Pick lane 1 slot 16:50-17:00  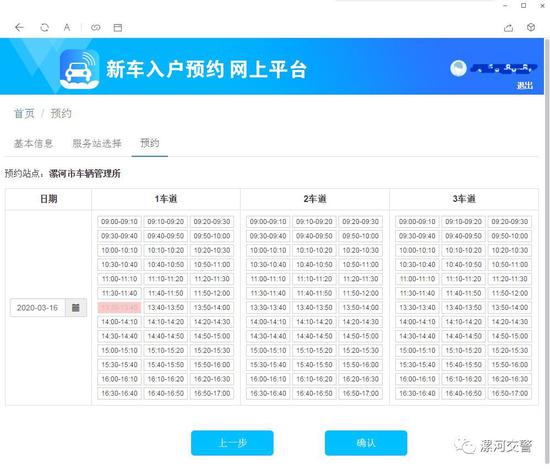[212, 394]
